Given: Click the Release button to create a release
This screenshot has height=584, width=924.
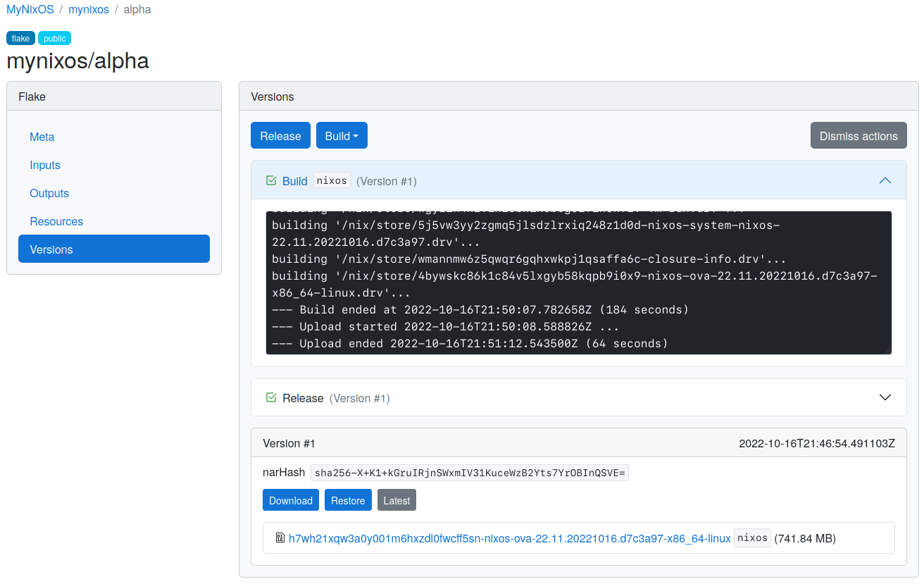Looking at the screenshot, I should [280, 135].
